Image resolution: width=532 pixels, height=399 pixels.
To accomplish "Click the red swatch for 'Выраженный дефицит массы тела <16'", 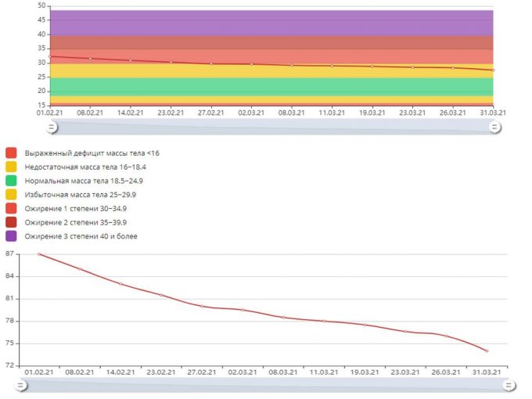I will 11,152.
